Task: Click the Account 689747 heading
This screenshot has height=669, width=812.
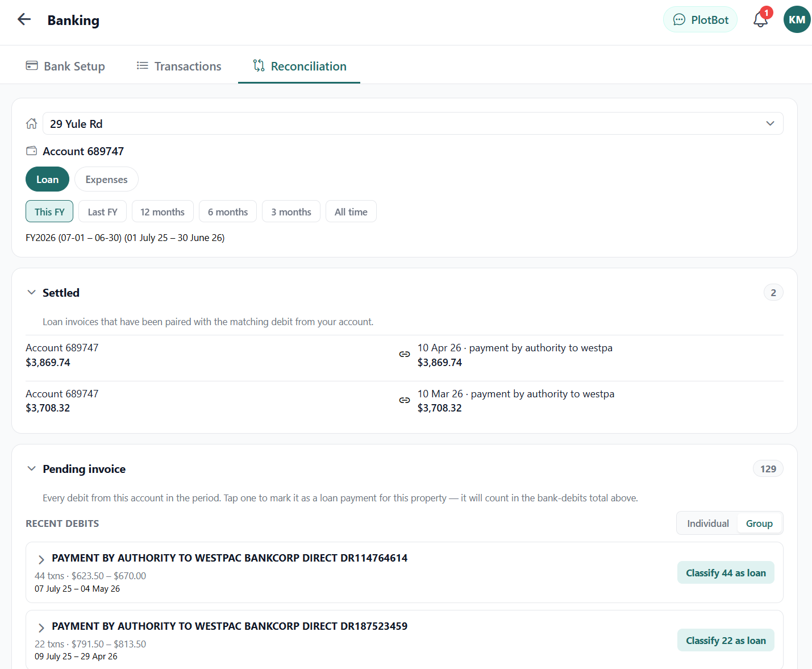Action: 83,151
